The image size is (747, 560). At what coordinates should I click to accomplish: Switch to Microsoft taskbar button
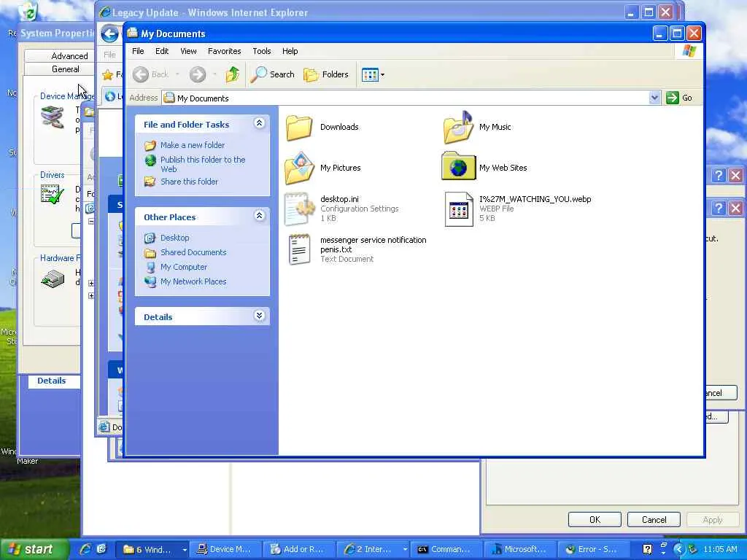tap(519, 549)
